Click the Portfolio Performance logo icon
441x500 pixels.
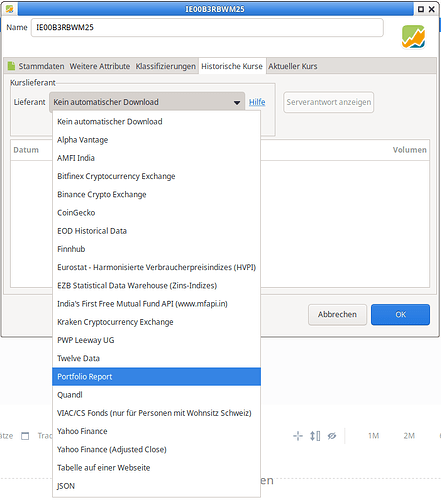coord(413,37)
